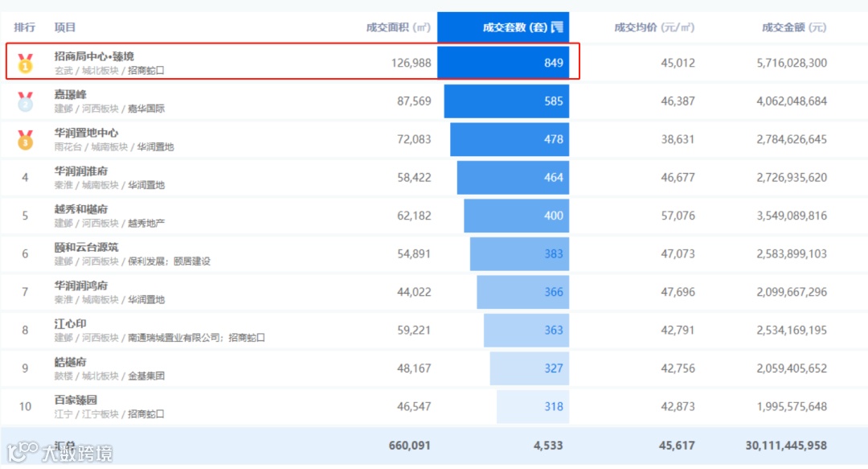The image size is (868, 469).
Task: Click the 849 units bar
Action: pos(503,63)
